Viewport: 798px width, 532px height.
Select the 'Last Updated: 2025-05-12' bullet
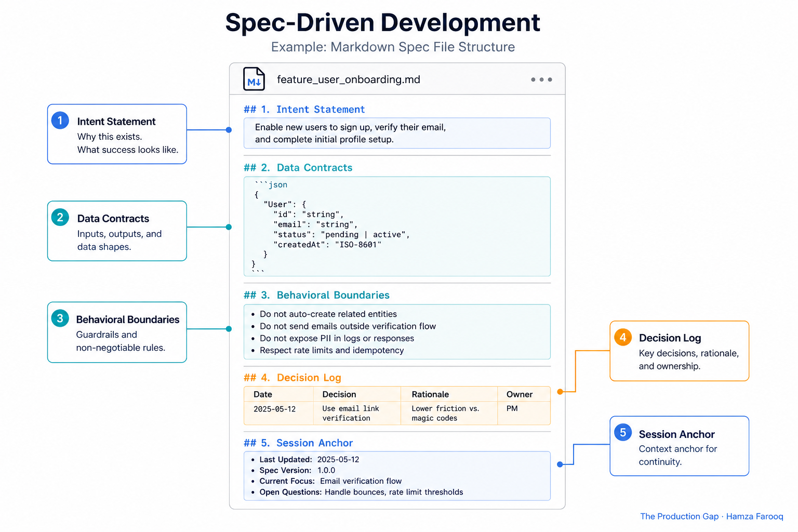click(x=305, y=459)
